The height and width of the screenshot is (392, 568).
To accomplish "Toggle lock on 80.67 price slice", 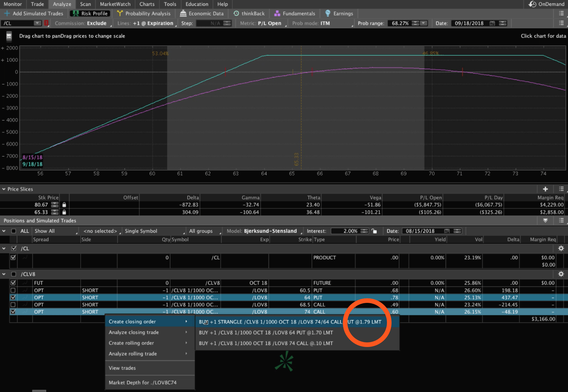I will [64, 205].
